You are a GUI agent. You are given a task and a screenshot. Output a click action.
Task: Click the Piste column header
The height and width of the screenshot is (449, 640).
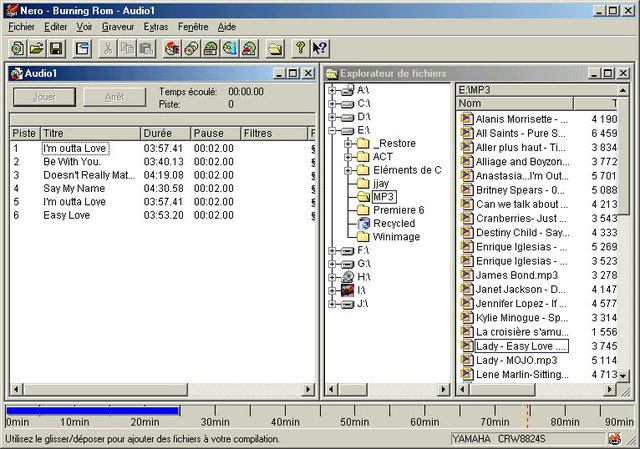click(x=24, y=133)
